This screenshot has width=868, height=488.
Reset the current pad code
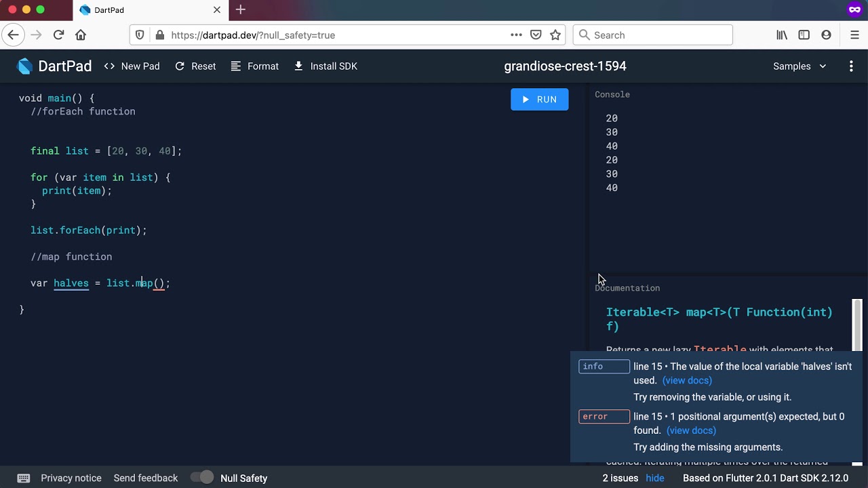click(195, 66)
